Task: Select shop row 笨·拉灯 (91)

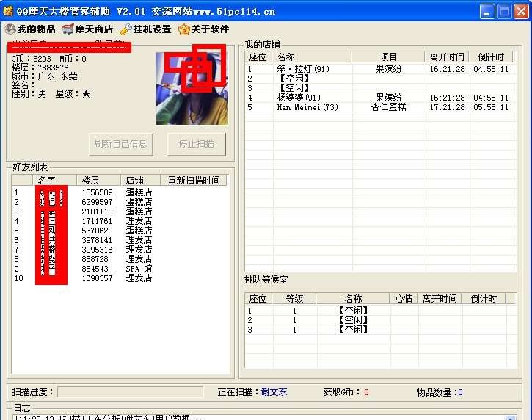Action: [380, 69]
